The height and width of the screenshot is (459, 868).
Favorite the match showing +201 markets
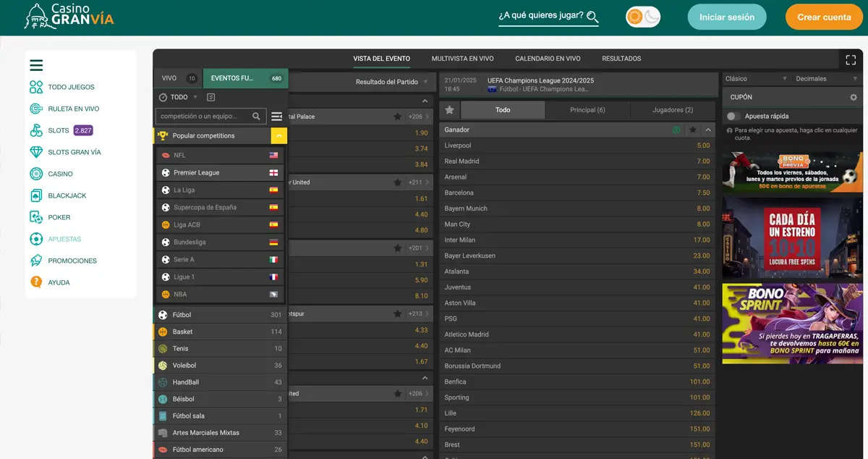(397, 248)
